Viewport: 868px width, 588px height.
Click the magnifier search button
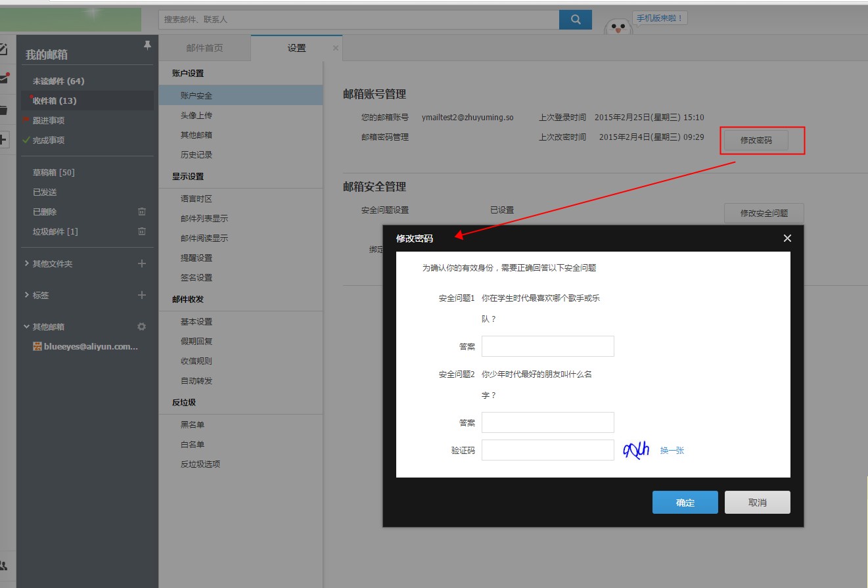(575, 20)
